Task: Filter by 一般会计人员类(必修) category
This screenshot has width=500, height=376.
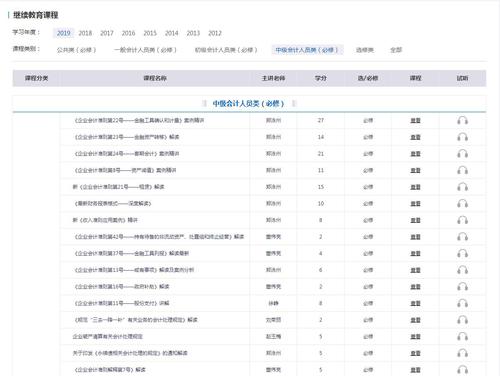Action: [145, 50]
